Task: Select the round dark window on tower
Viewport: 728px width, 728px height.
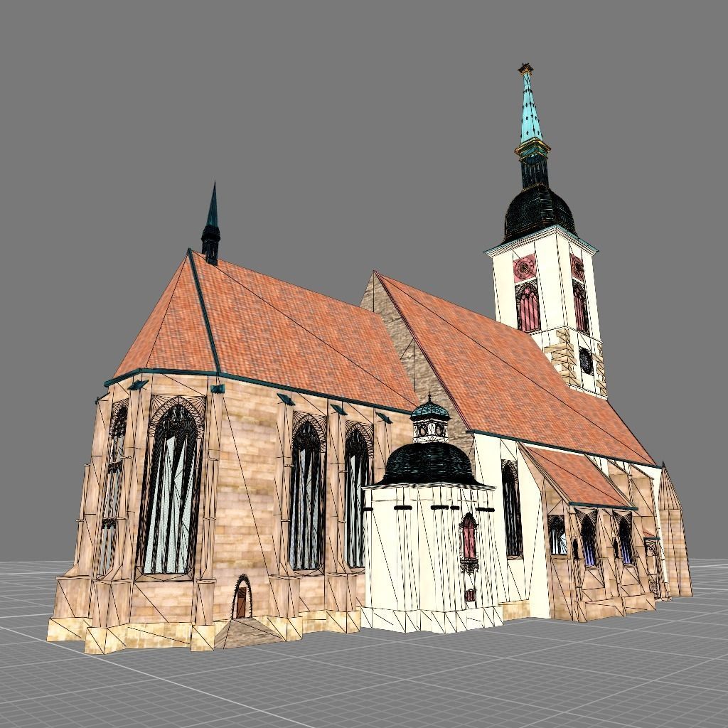Action: pos(586,361)
